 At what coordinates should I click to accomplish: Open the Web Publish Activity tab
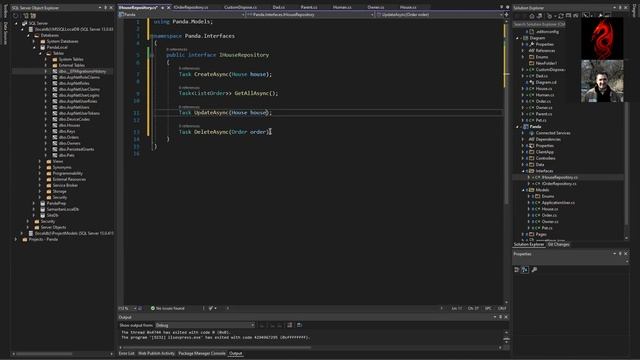point(156,353)
